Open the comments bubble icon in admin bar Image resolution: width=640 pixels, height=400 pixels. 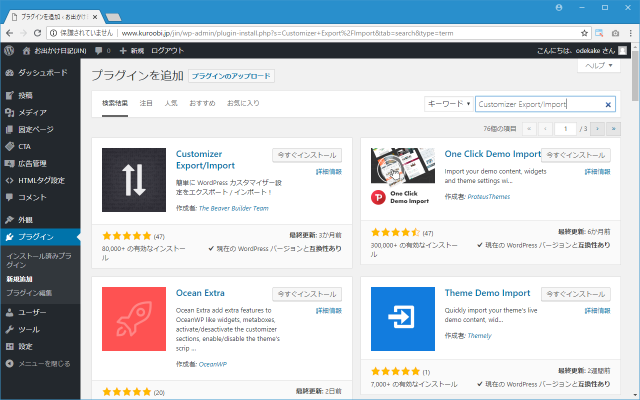(x=101, y=50)
